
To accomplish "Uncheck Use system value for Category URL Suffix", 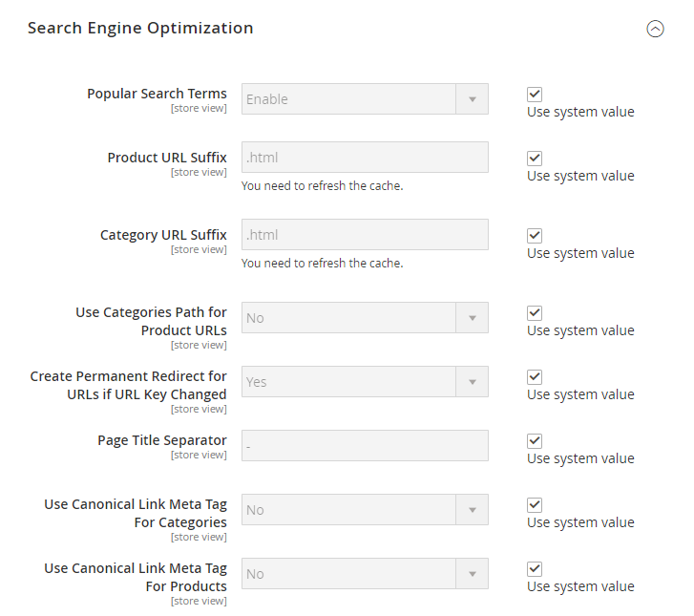I will 535,236.
